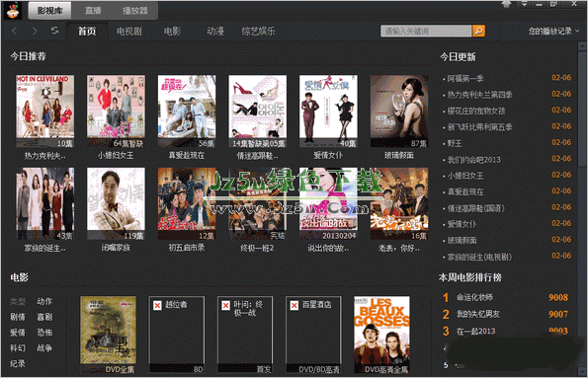
Task: Open the 越位者 movie tile
Action: [x=177, y=335]
